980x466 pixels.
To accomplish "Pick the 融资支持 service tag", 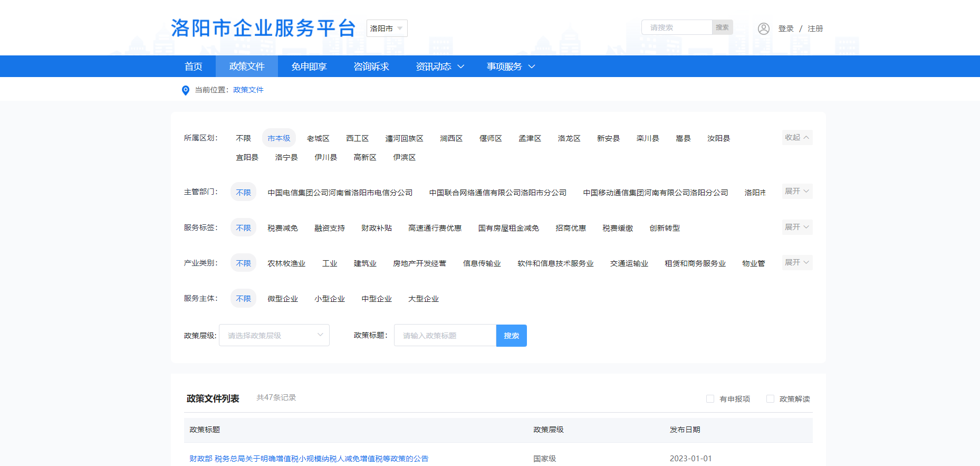I will click(x=329, y=228).
